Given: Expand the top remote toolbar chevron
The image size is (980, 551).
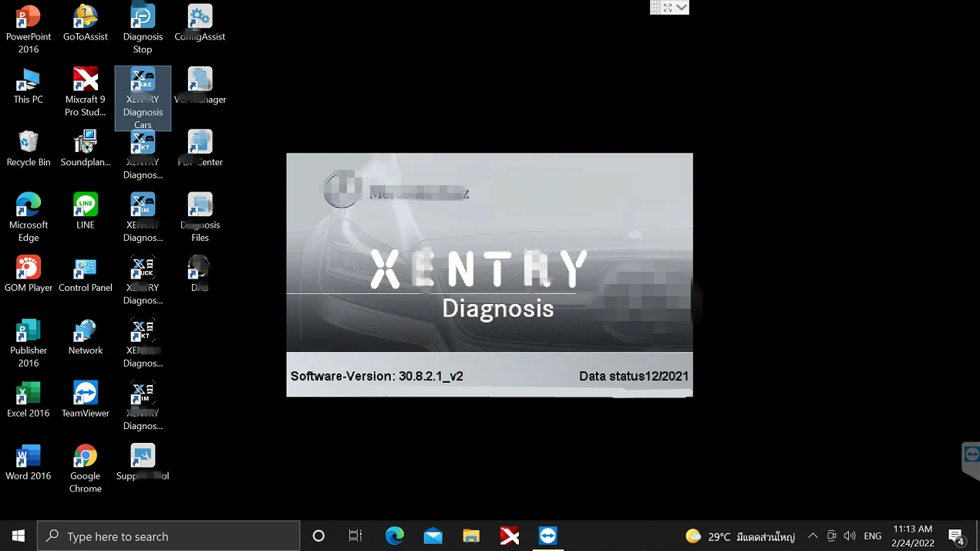Looking at the screenshot, I should 682,7.
